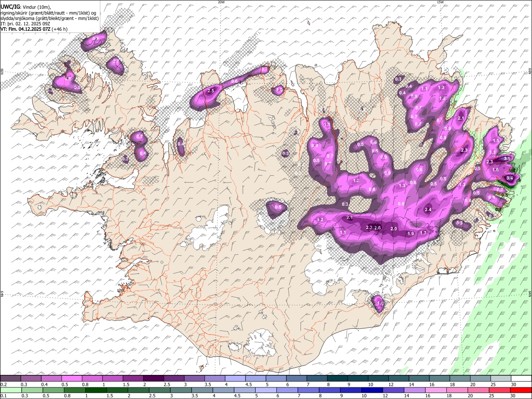Select the bright red swatch after 30 in rain scale

[521, 390]
